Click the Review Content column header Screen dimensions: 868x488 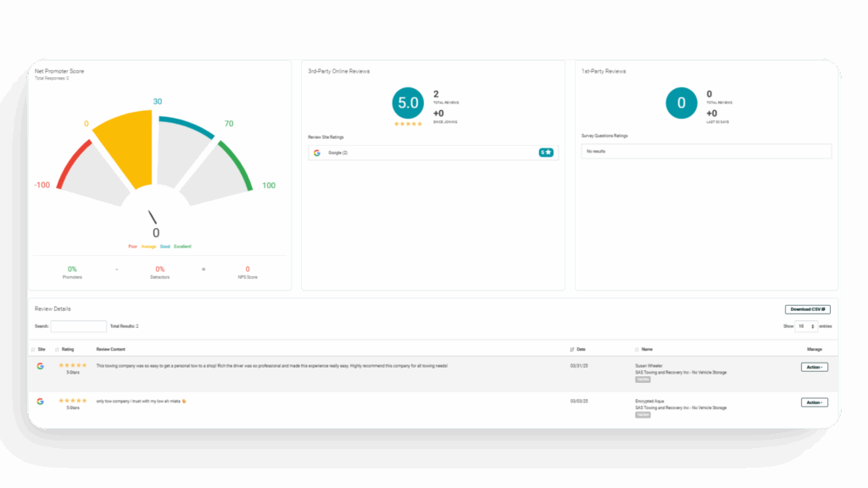pyautogui.click(x=111, y=349)
